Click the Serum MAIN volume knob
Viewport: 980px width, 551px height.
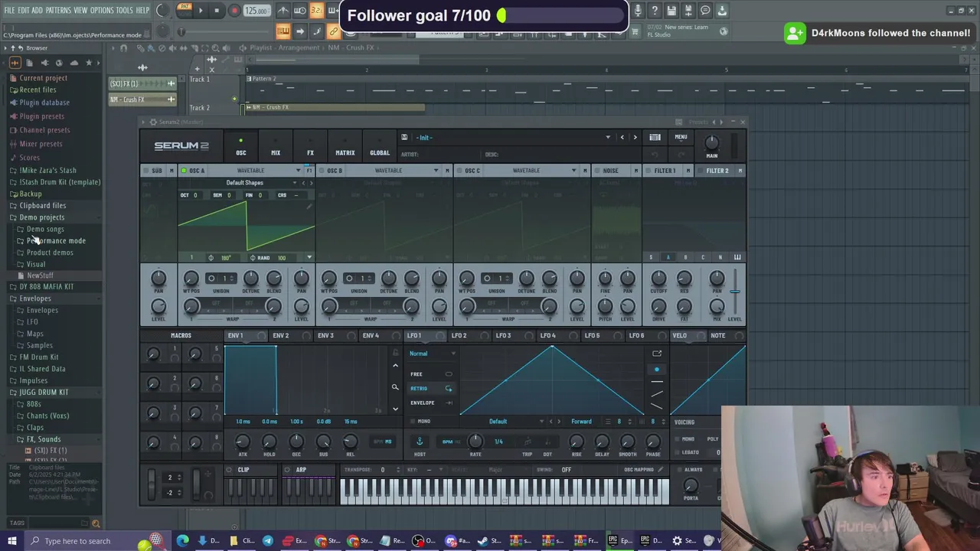click(712, 143)
